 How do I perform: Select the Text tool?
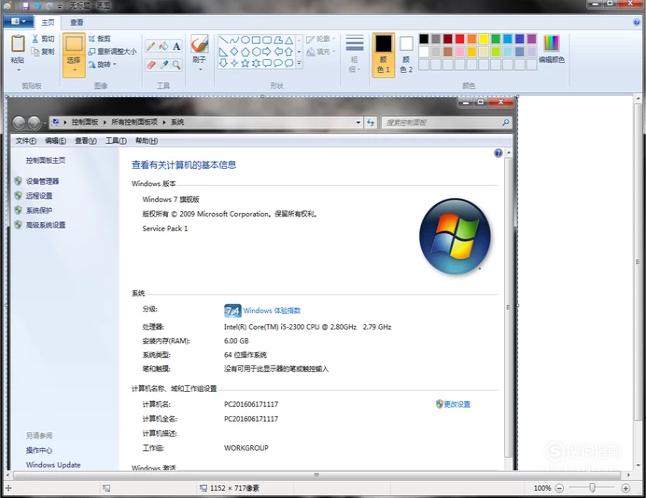click(x=176, y=46)
